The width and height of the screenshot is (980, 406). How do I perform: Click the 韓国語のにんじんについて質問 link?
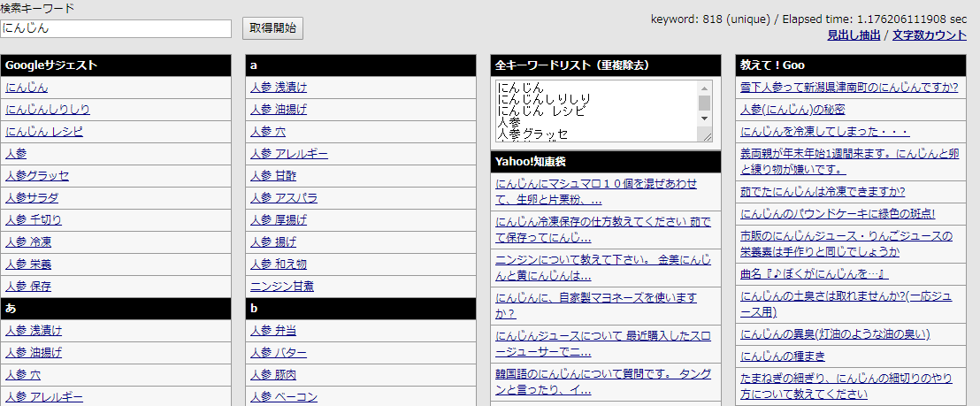[603, 382]
